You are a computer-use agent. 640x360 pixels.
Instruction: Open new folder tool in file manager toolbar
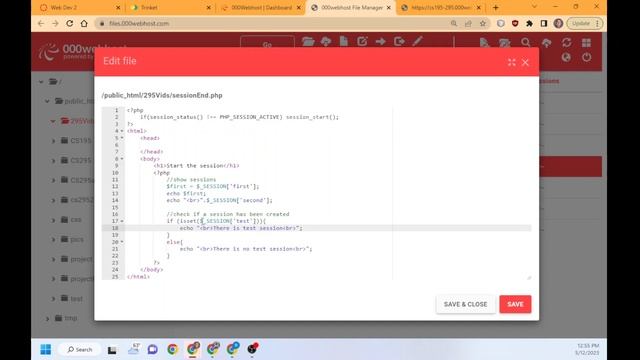tap(308, 41)
